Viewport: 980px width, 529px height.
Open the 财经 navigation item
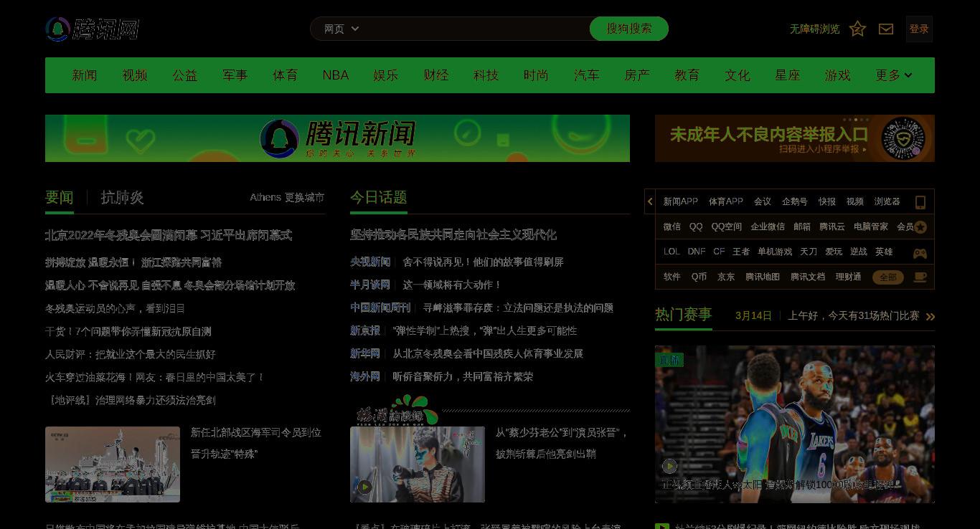436,75
